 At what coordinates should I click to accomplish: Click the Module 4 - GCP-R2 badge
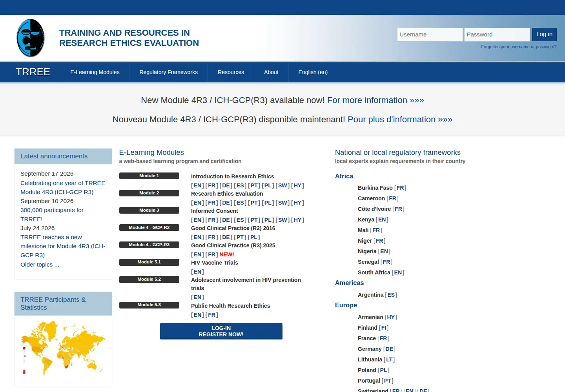[x=149, y=228]
